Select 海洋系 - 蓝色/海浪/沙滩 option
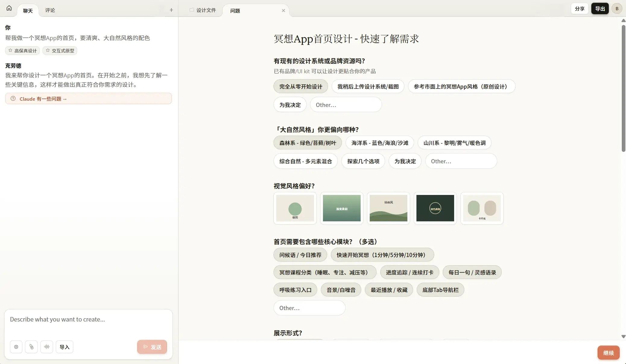The width and height of the screenshot is (626, 364). [380, 143]
